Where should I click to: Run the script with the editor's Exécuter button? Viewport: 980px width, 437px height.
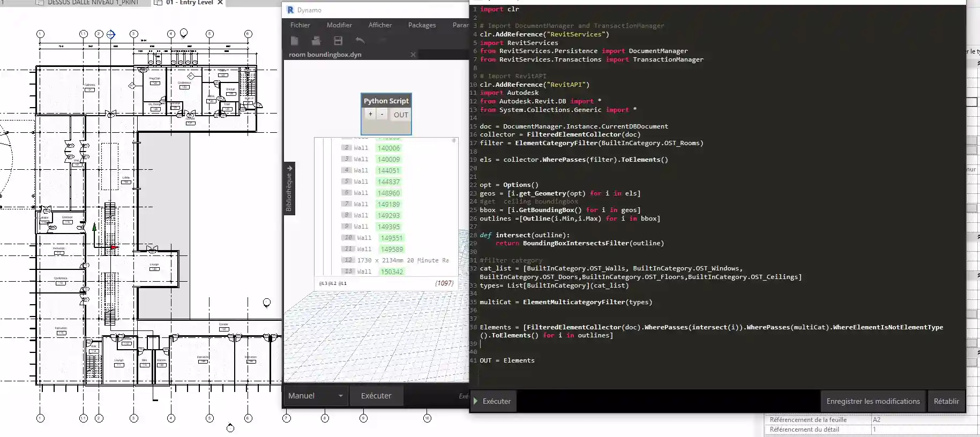pyautogui.click(x=493, y=401)
